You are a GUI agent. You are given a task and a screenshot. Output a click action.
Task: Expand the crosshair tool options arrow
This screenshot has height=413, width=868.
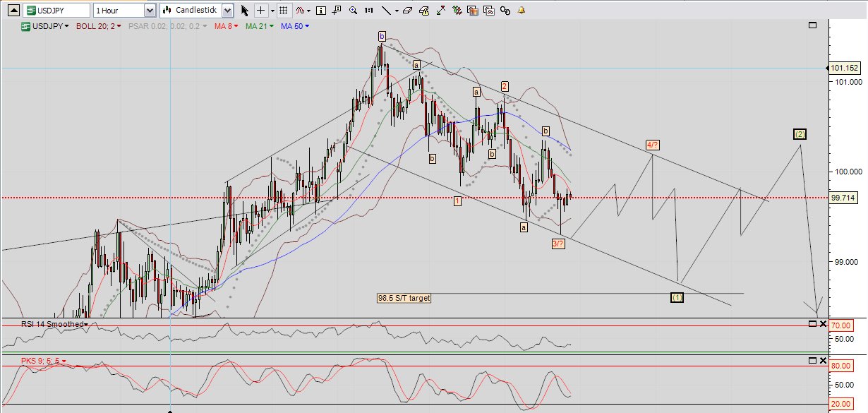pyautogui.click(x=272, y=11)
